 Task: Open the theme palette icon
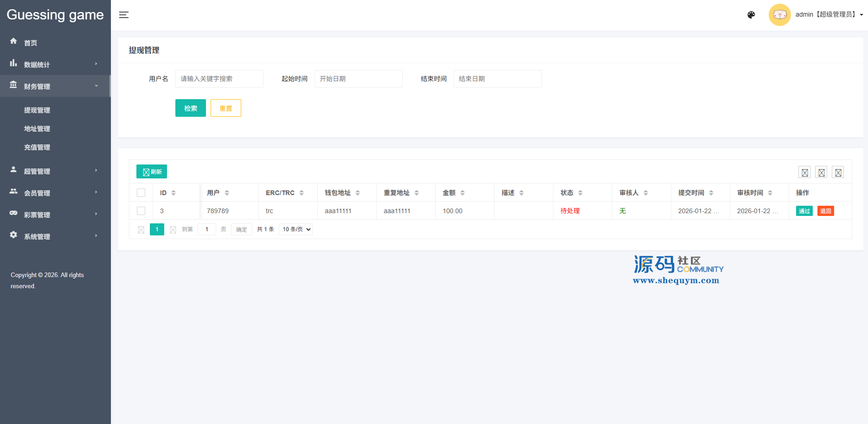(751, 15)
